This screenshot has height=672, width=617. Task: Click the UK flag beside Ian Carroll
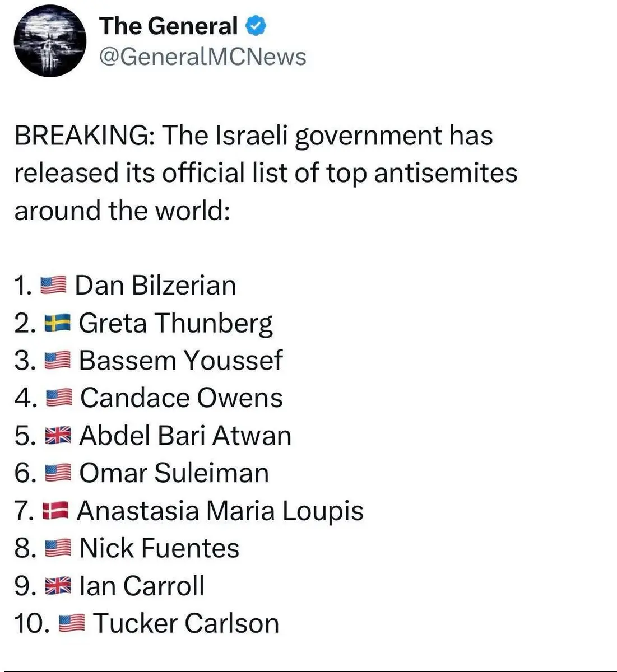tap(58, 586)
